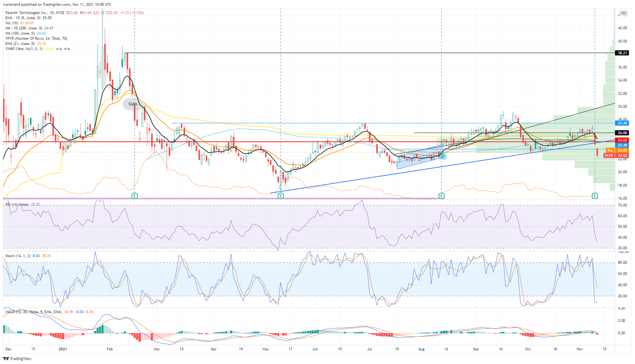Click the Oct label on date axis
Image resolution: width=635 pixels, height=364 pixels.
point(528,349)
